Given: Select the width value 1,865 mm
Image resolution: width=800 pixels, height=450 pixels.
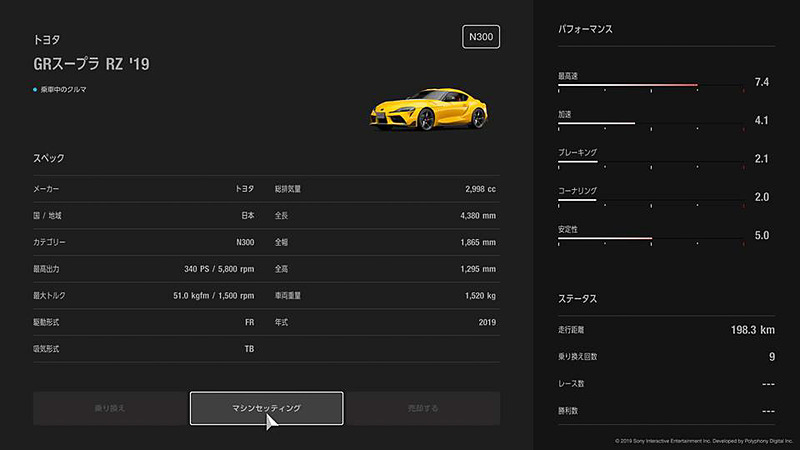Looking at the screenshot, I should pos(478,242).
